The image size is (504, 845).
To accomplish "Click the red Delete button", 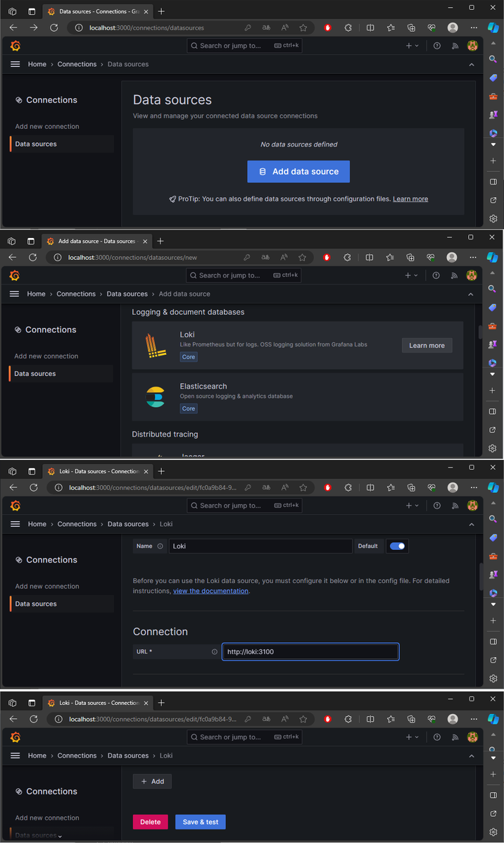I will point(151,822).
